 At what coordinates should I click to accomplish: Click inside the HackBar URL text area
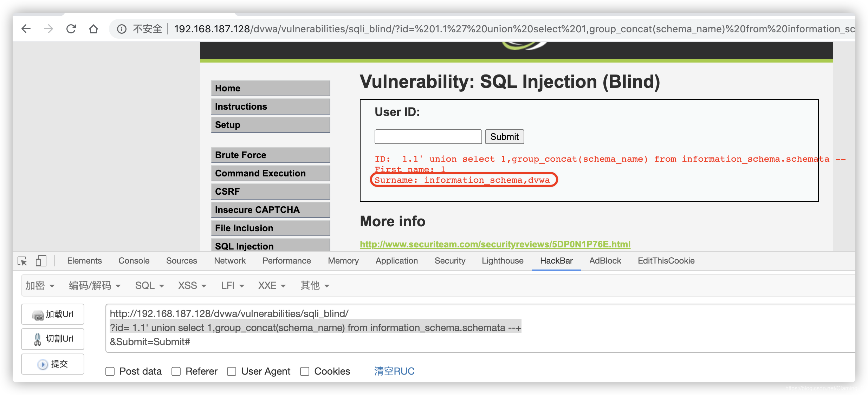480,328
